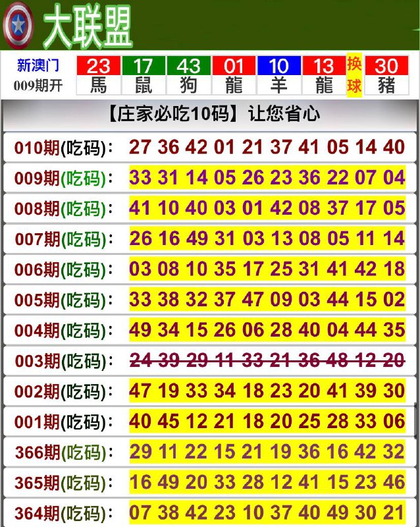Click number 06 in the 004期 row
The height and width of the screenshot is (527, 420).
pyautogui.click(x=253, y=330)
